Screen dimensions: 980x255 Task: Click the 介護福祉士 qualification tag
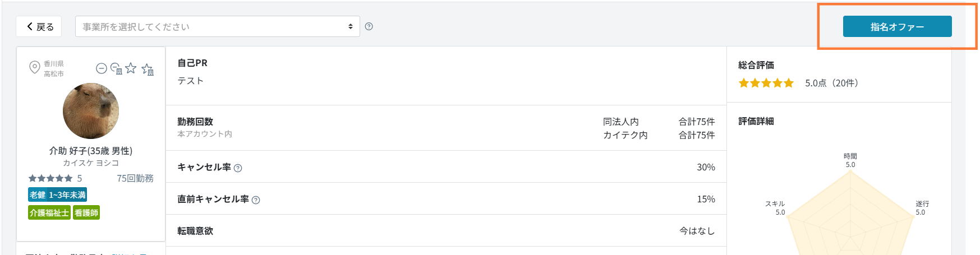click(x=49, y=213)
